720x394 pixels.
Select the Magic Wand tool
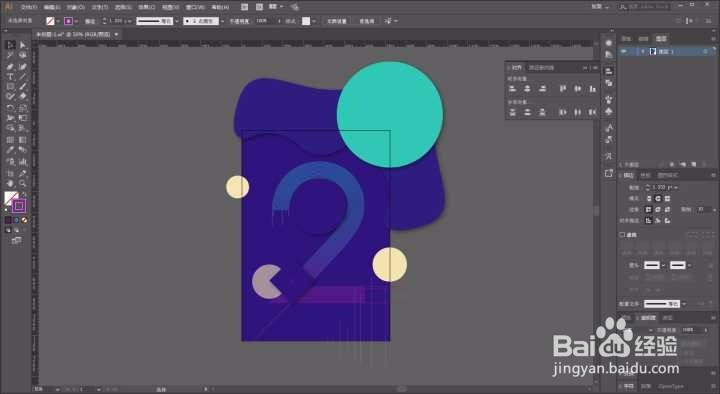tap(11, 55)
